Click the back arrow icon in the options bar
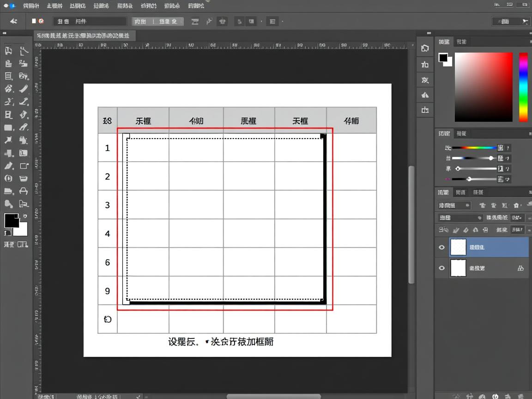532x399 pixels. (13, 21)
